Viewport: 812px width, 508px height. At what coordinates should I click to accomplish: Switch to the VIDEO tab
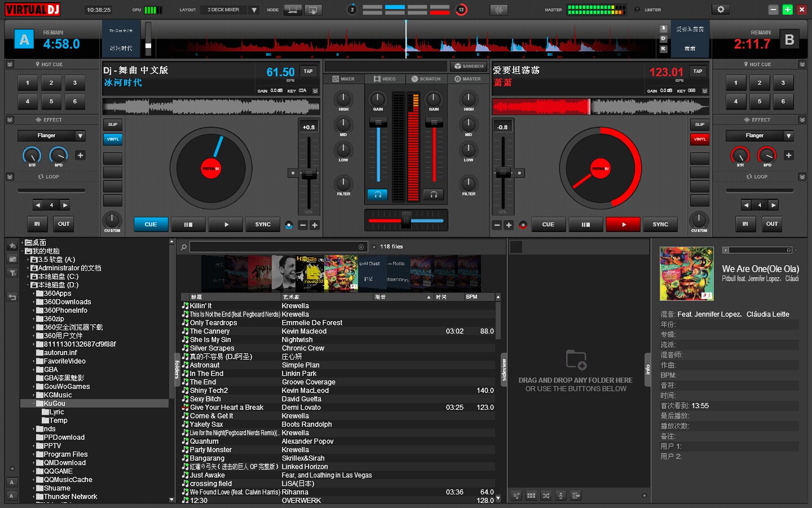tap(385, 79)
